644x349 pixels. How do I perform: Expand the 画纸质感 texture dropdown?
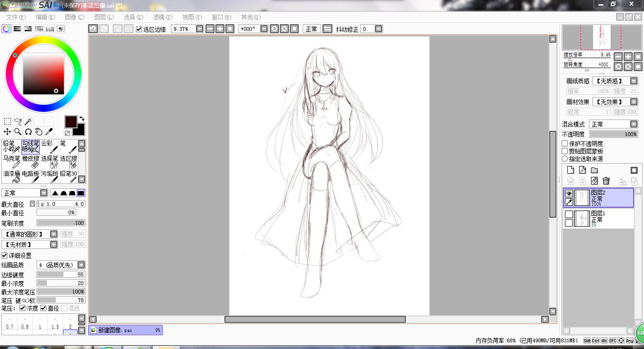634,81
